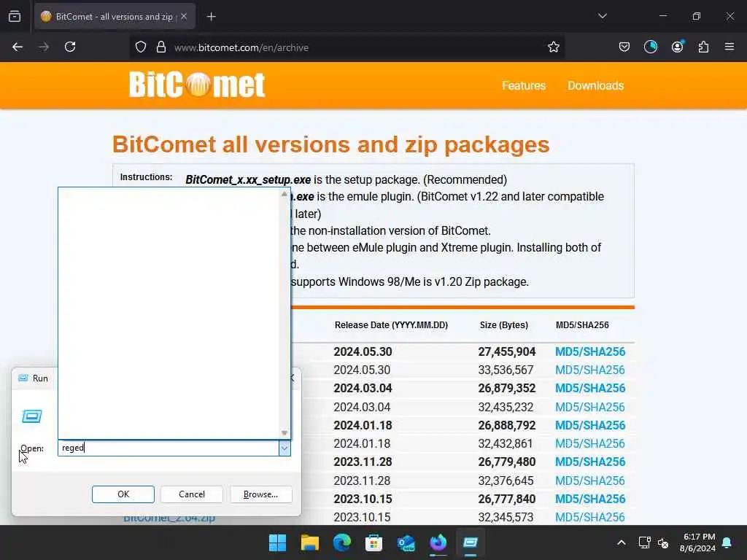This screenshot has width=747, height=560.
Task: Click the partially visible BitComet_2.04.zip link
Action: tap(169, 518)
